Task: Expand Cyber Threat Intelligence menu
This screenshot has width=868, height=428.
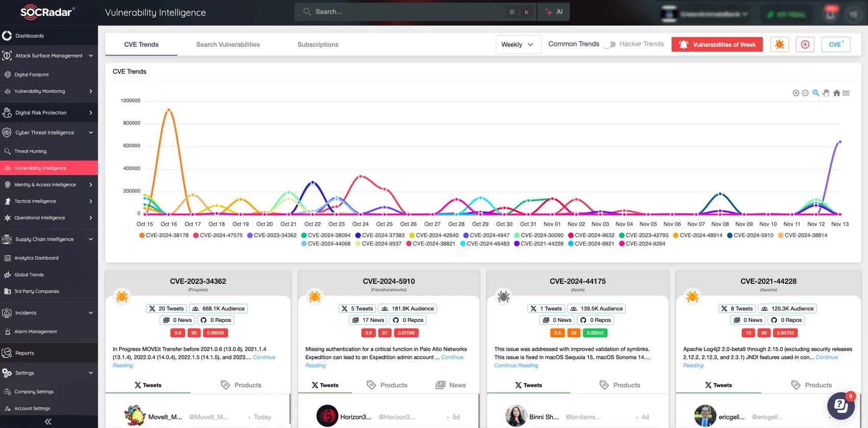Action: pyautogui.click(x=49, y=132)
